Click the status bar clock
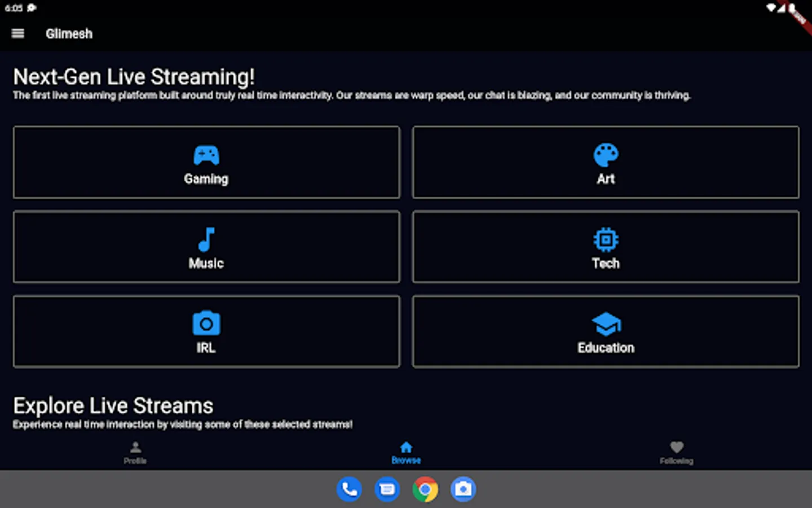Viewport: 812px width, 508px height. click(14, 8)
